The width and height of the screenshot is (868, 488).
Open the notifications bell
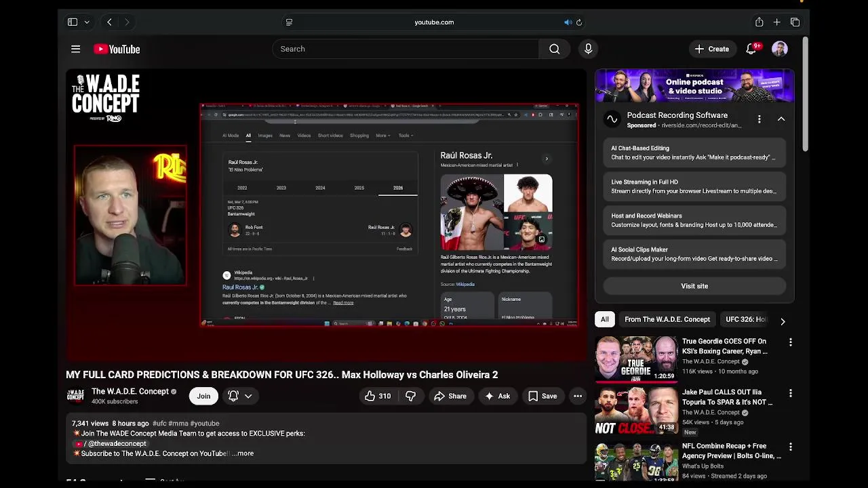[751, 49]
